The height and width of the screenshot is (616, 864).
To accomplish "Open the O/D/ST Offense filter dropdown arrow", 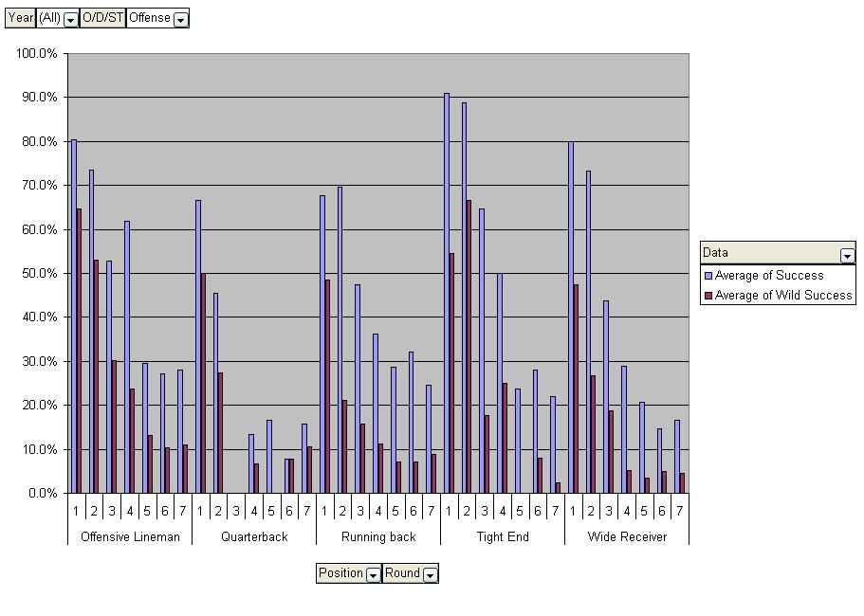I will tap(181, 20).
